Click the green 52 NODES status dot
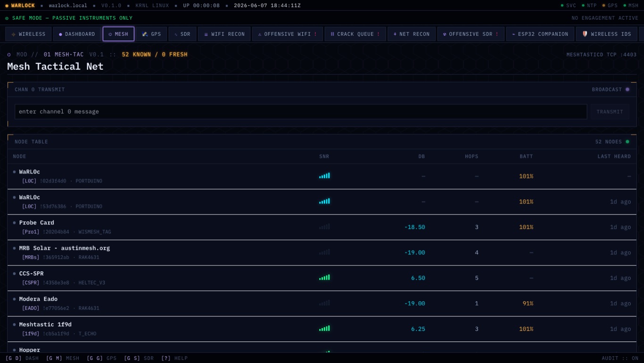This screenshot has height=363, width=644. click(x=627, y=142)
